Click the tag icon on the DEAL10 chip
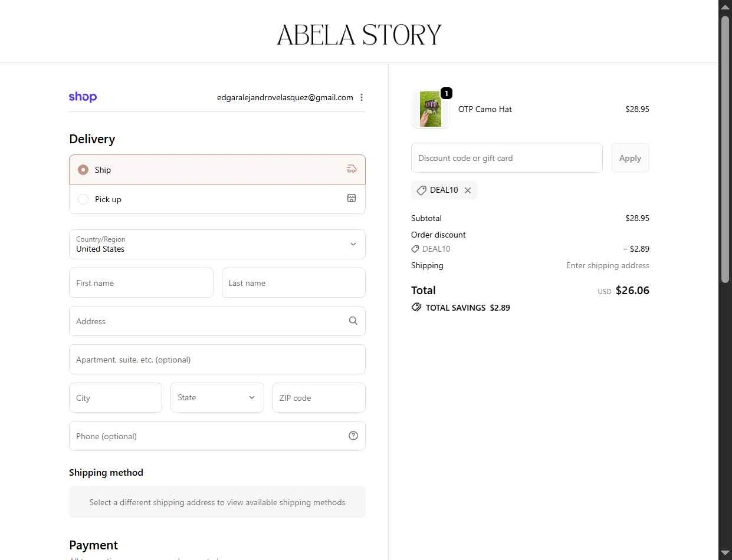Viewport: 732px width, 560px height. click(421, 190)
